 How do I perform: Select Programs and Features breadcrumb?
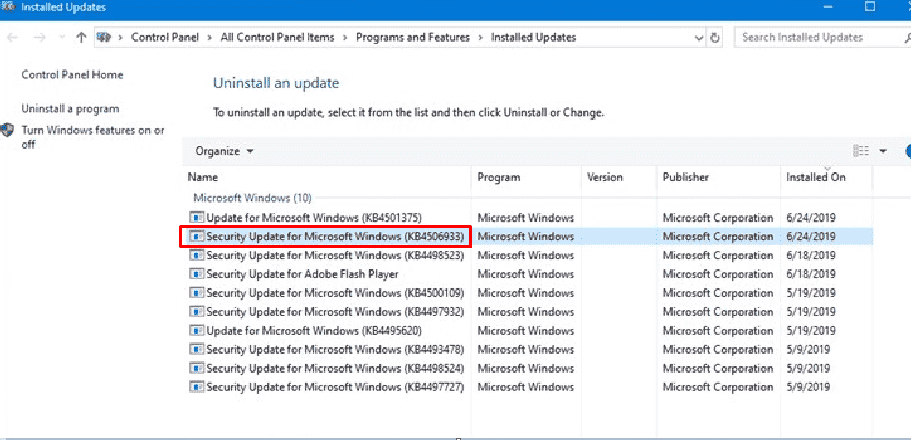[413, 38]
